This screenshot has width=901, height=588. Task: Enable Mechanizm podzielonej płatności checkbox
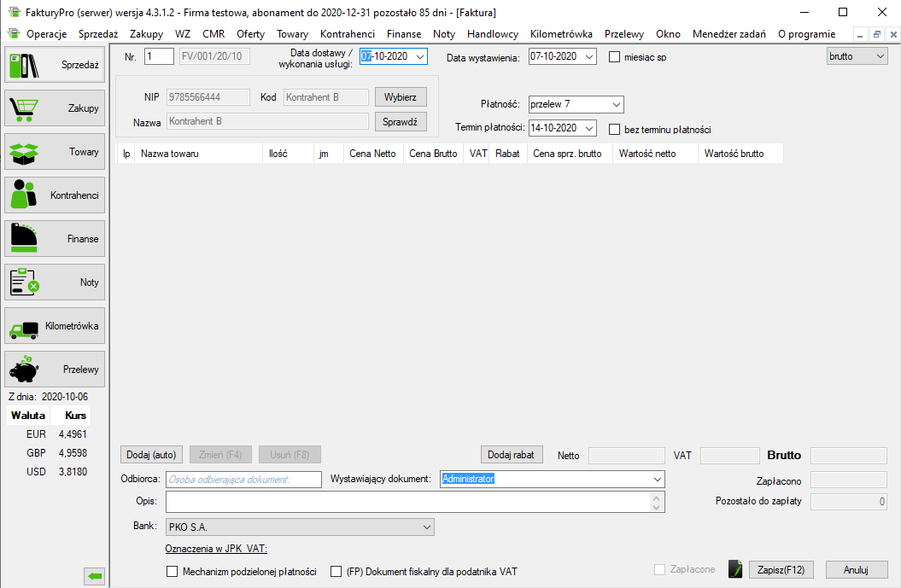(x=173, y=572)
